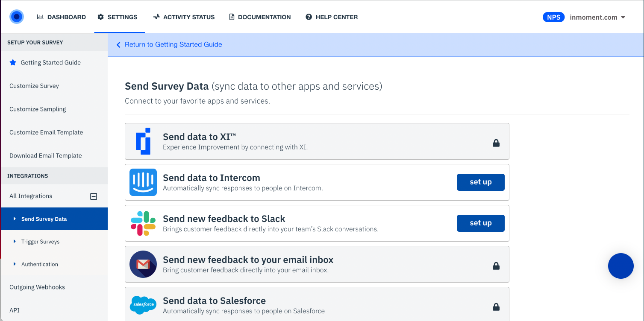Expand the Trigger Surveys arrow

click(x=15, y=242)
